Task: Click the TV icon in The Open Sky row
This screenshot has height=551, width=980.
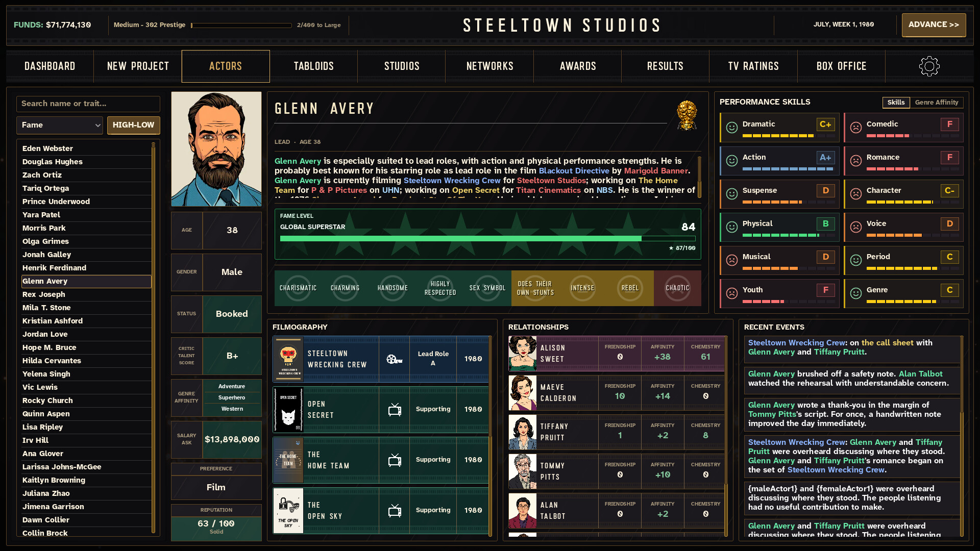Action: tap(394, 510)
